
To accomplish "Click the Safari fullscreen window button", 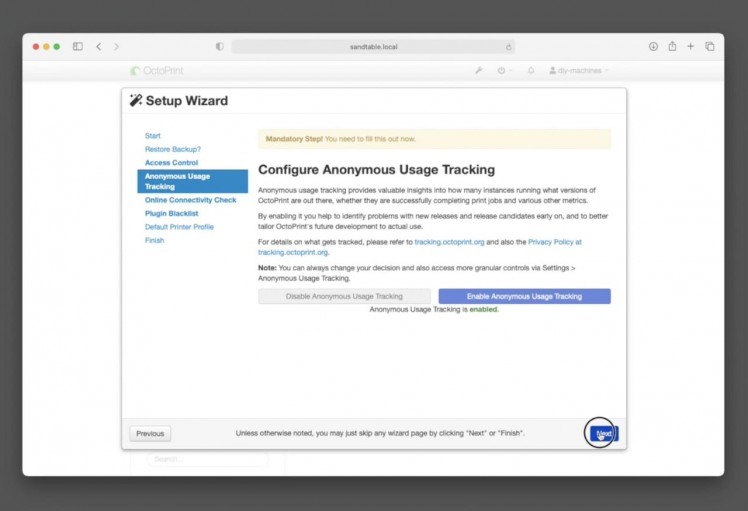I will [x=57, y=46].
